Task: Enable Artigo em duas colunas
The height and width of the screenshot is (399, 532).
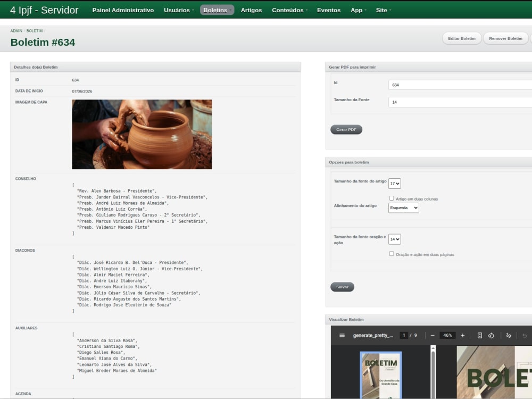Action: pos(392,198)
